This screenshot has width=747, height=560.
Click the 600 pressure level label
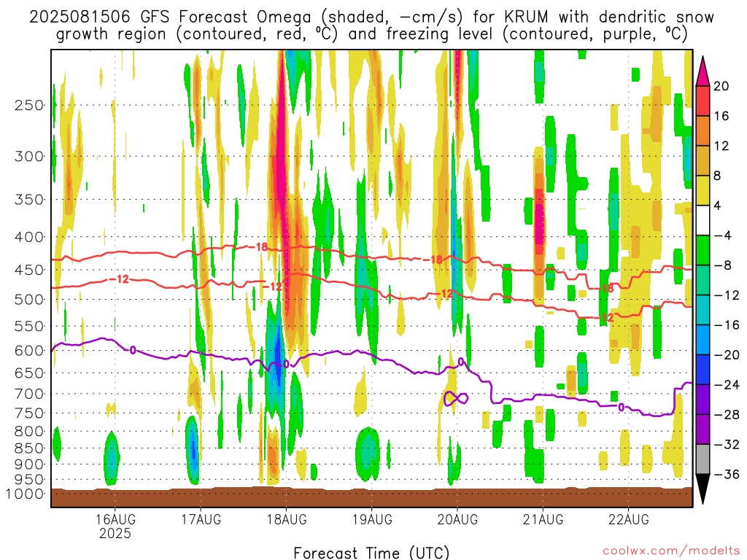pos(29,351)
